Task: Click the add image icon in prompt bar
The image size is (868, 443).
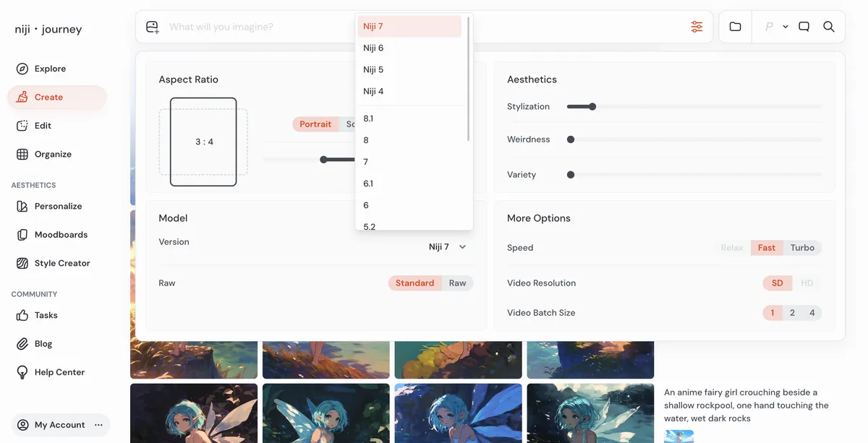Action: pyautogui.click(x=152, y=27)
